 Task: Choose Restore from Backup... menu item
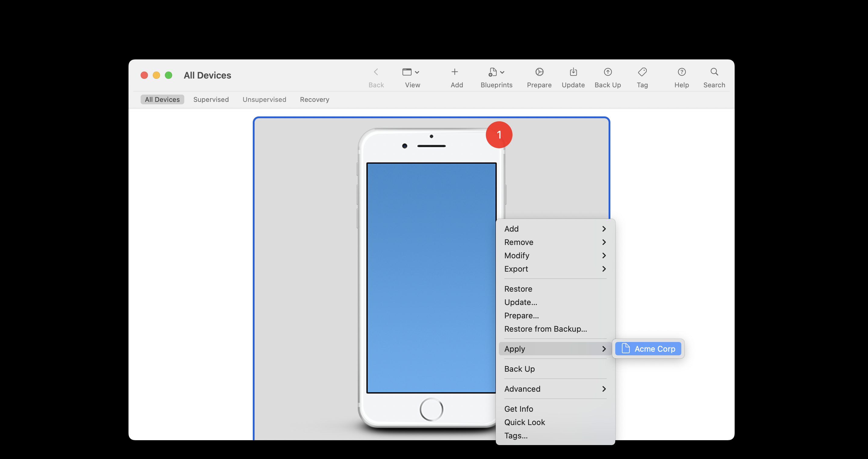point(555,329)
